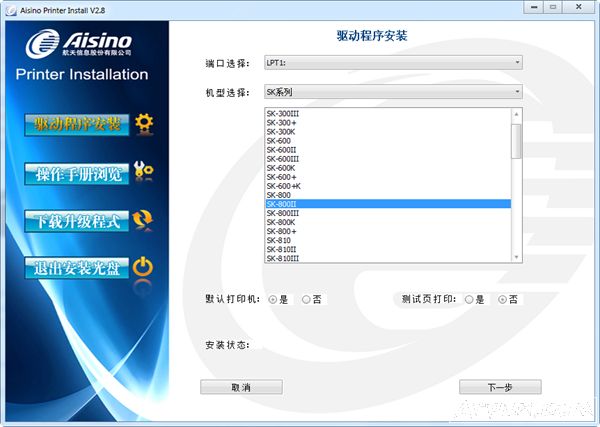Screen dimensions: 600x427
Task: Click the app icon in the title bar
Action: pyautogui.click(x=9, y=8)
